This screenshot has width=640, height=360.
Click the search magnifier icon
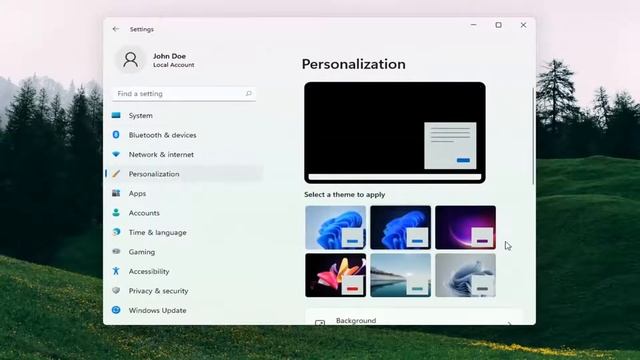(x=248, y=93)
